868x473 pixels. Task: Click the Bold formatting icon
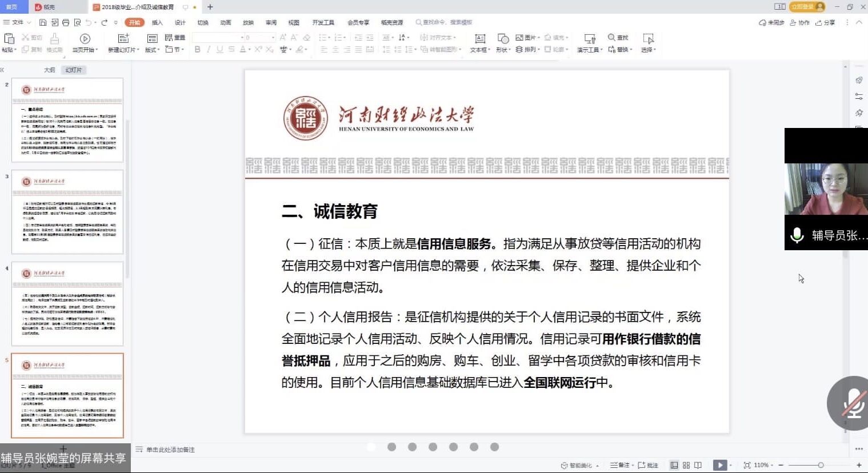(x=197, y=50)
